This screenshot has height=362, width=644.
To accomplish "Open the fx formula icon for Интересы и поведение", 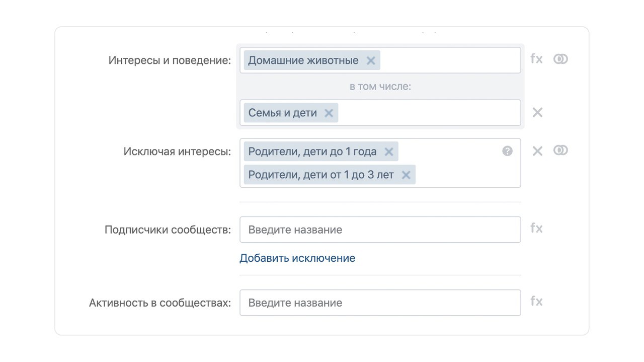I will tap(536, 59).
